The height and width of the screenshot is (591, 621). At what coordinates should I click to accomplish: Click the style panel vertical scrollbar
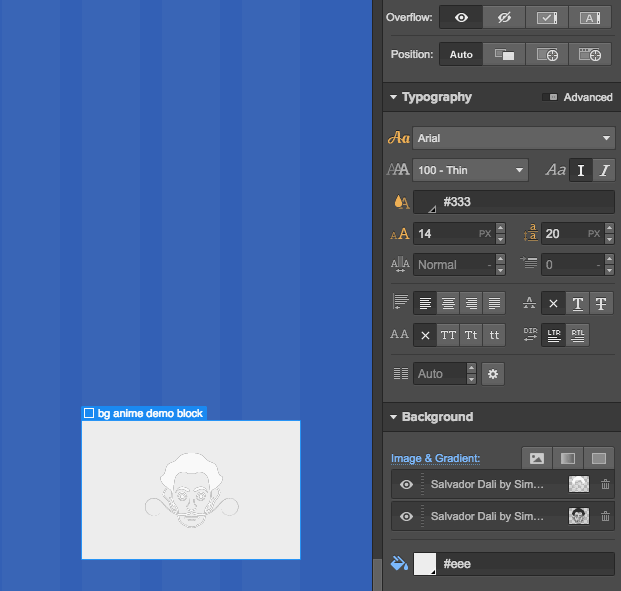377,574
